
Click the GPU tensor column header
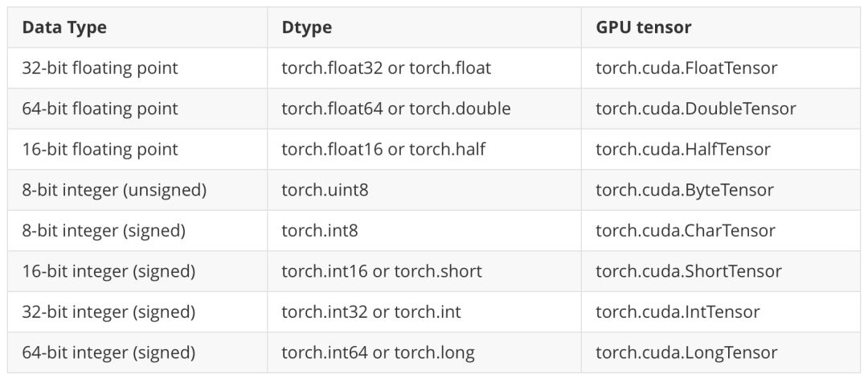[x=643, y=27]
